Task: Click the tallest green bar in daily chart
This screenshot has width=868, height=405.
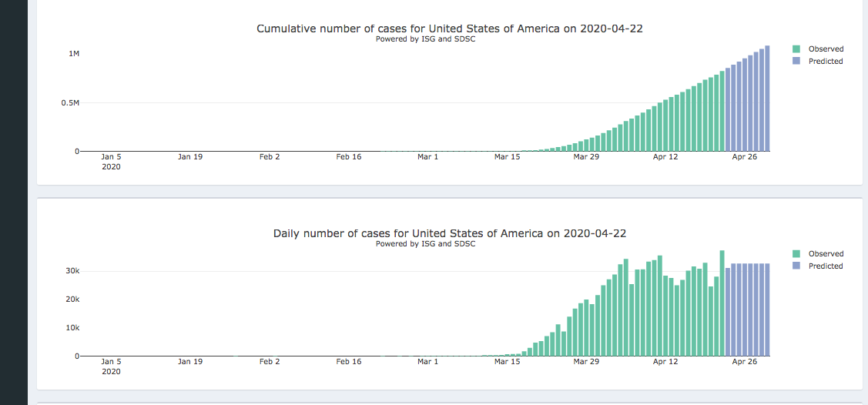Action: click(722, 304)
